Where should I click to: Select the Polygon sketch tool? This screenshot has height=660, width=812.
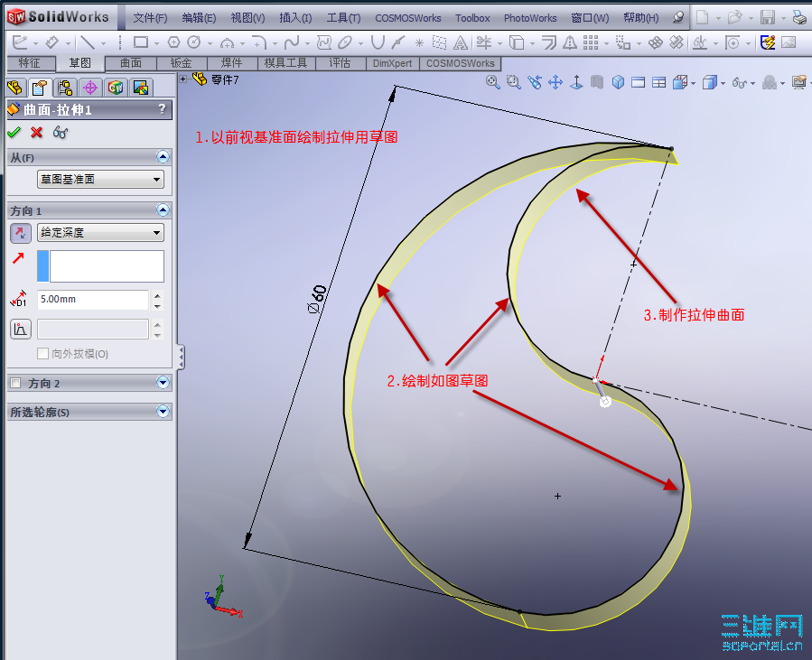point(174,42)
